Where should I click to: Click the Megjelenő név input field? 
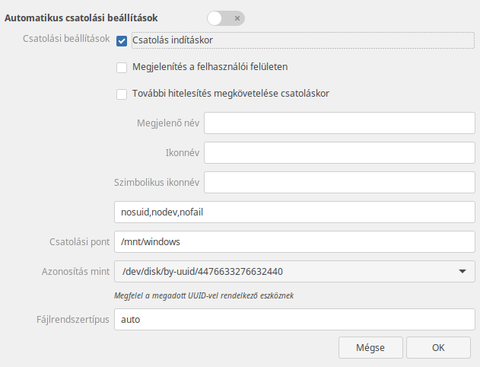tap(340, 123)
